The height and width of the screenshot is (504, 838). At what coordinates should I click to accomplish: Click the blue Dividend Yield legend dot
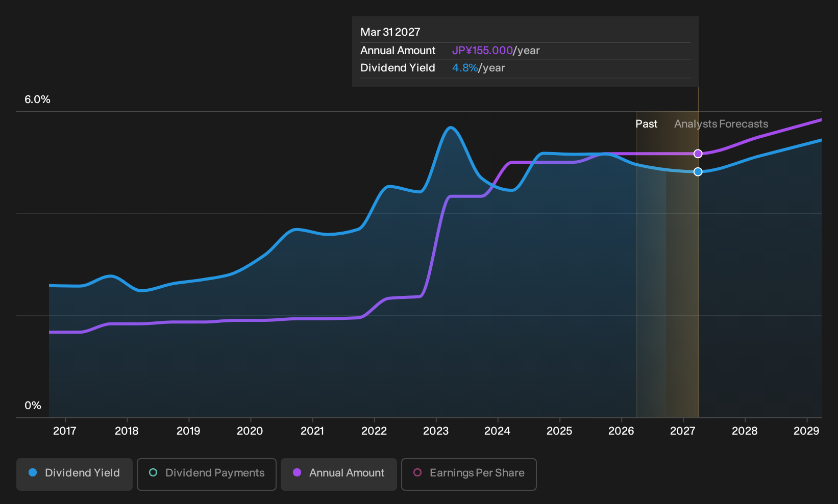point(33,472)
